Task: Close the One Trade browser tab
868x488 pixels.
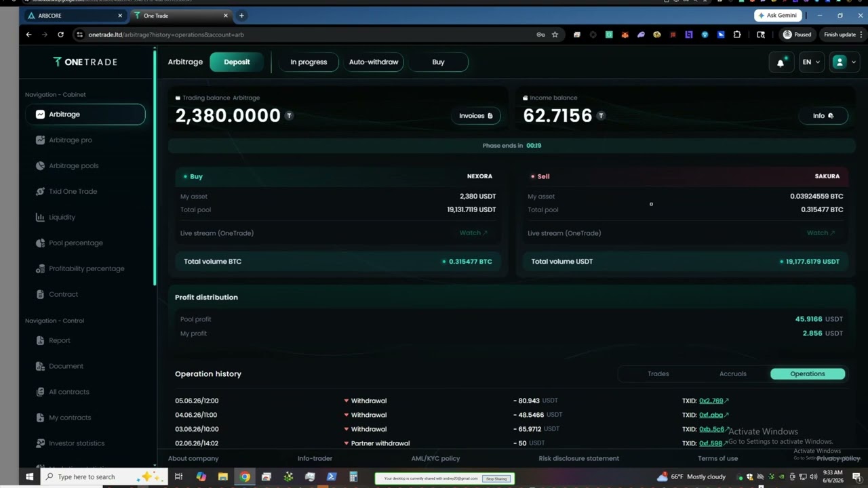Action: pyautogui.click(x=226, y=16)
